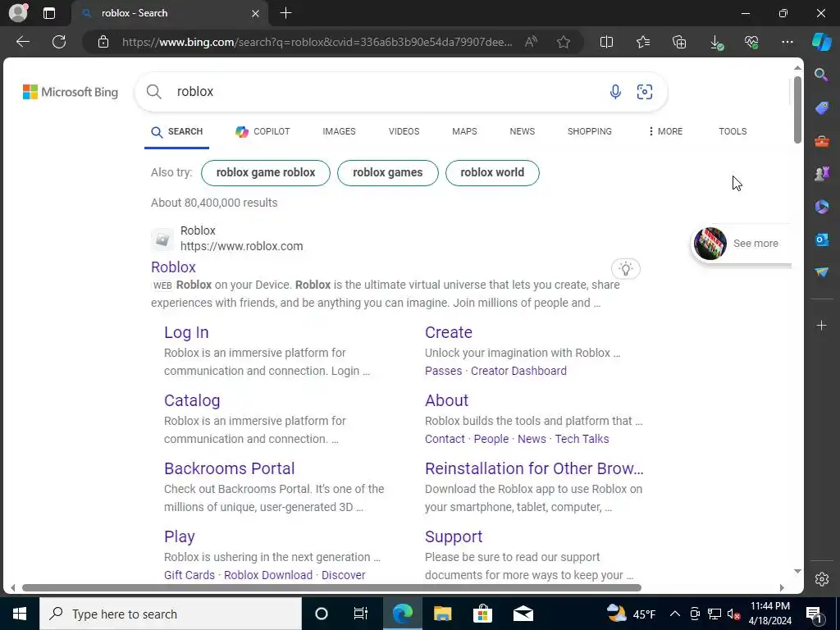
Task: Open the TOOLS option
Action: pos(733,131)
